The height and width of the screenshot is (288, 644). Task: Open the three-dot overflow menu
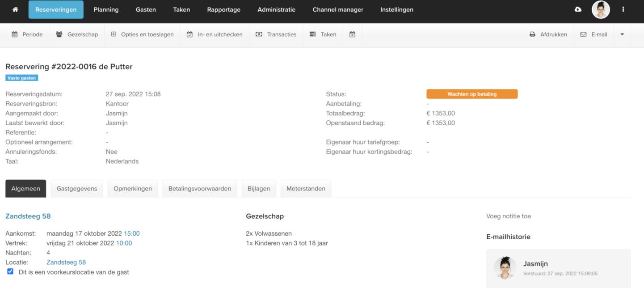(623, 9)
